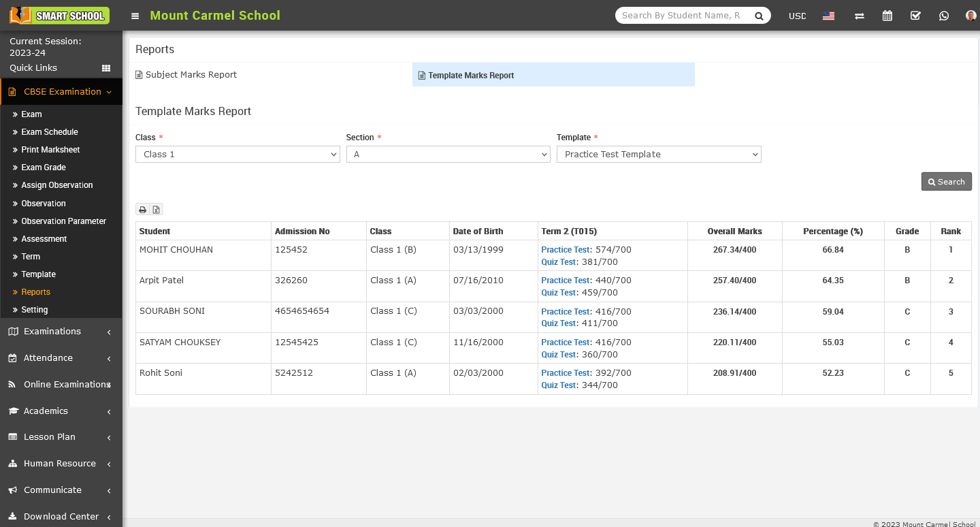Select Print Marksheet menu item
980x527 pixels.
click(50, 150)
